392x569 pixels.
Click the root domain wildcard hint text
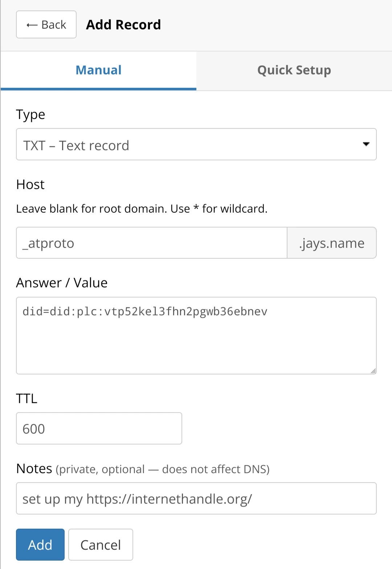(142, 209)
